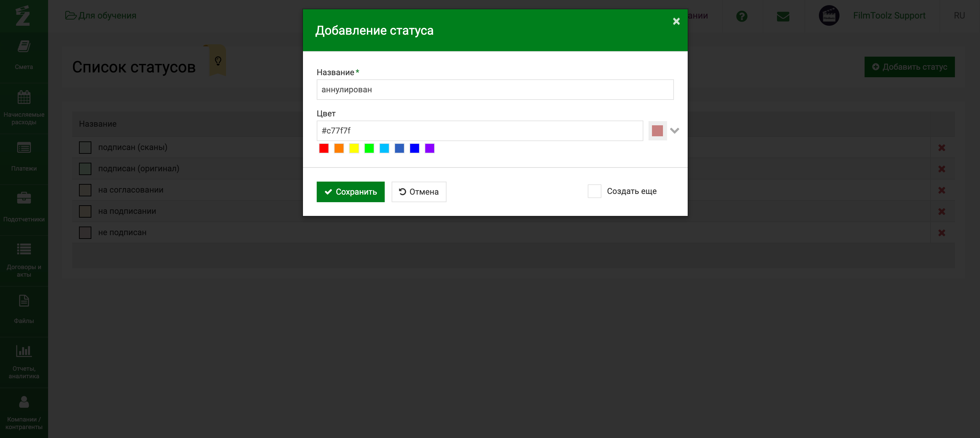
Task: Tick checkbox for подписан (сканы)
Action: 85,148
